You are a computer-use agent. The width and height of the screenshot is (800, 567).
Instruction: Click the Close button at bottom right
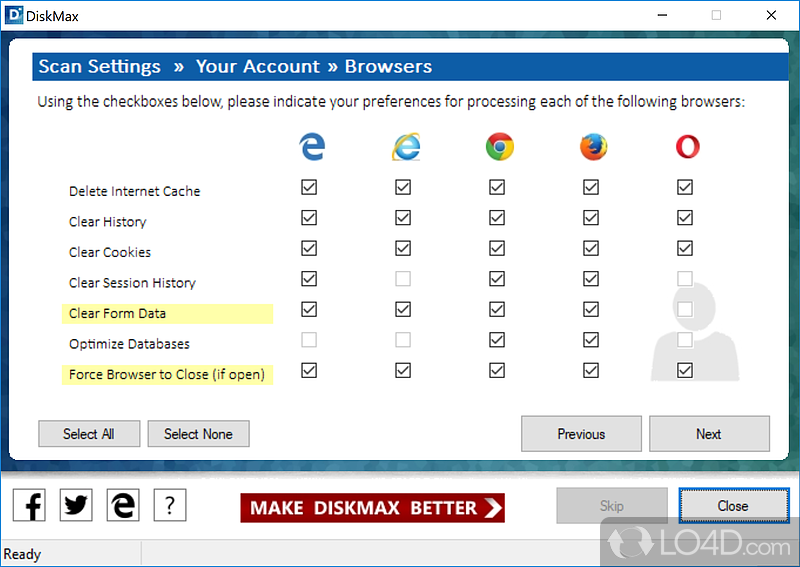[732, 506]
